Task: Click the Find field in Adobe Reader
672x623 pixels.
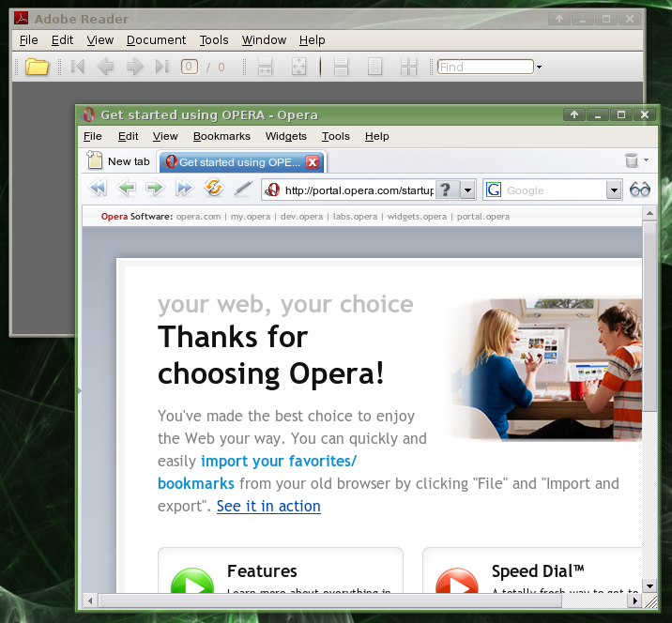Action: [x=485, y=67]
